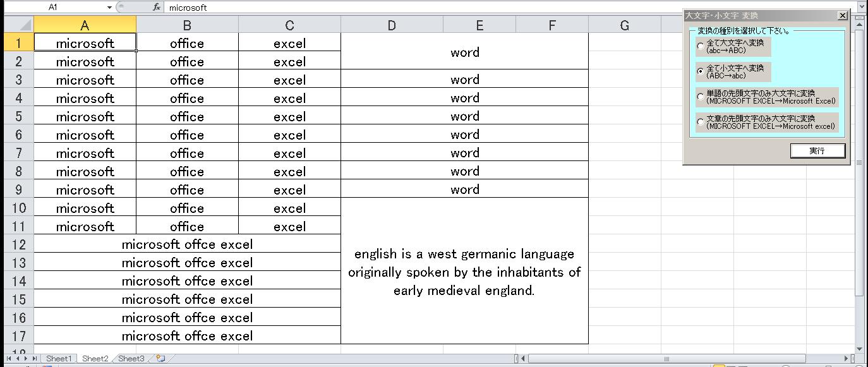
Task: Click the Insert Worksheet tab icon
Action: (x=160, y=359)
